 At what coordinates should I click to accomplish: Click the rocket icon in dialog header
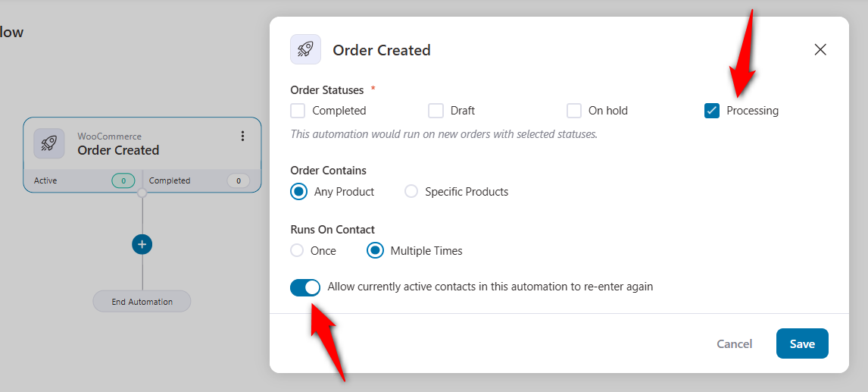point(305,49)
